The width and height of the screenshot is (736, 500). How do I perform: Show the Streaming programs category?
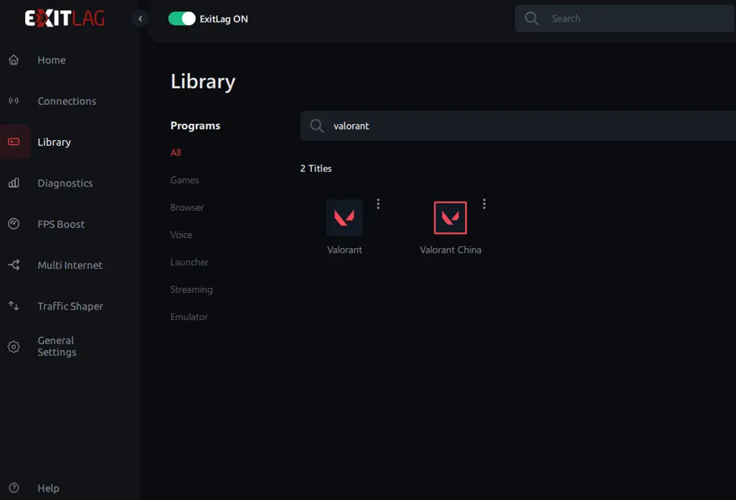(x=191, y=290)
